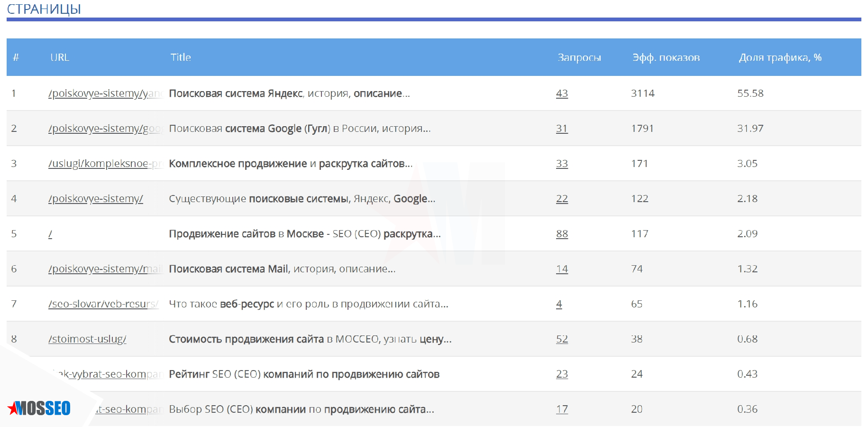Screen dimensions: 868x427
Task: Click the Title column header
Action: (181, 57)
